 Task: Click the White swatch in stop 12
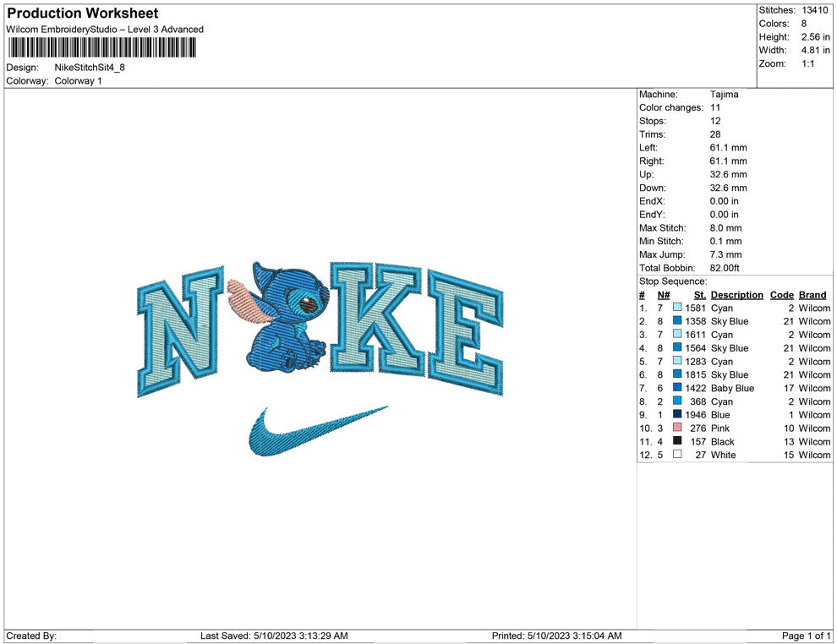point(677,454)
